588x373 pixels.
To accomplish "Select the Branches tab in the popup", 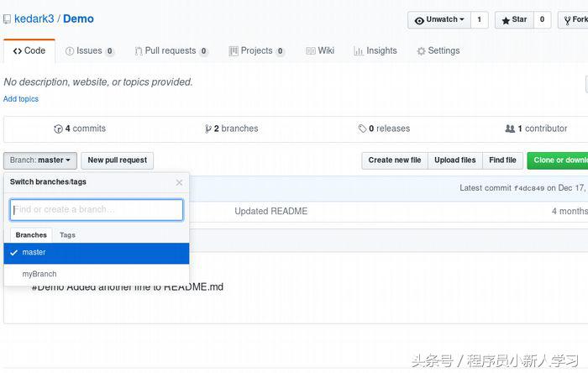I will pyautogui.click(x=31, y=235).
